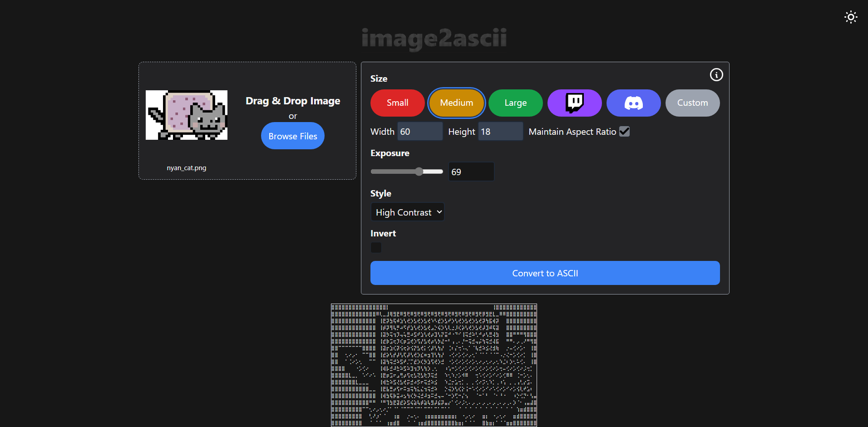Select the Discord size preset
868x427 pixels.
(633, 103)
